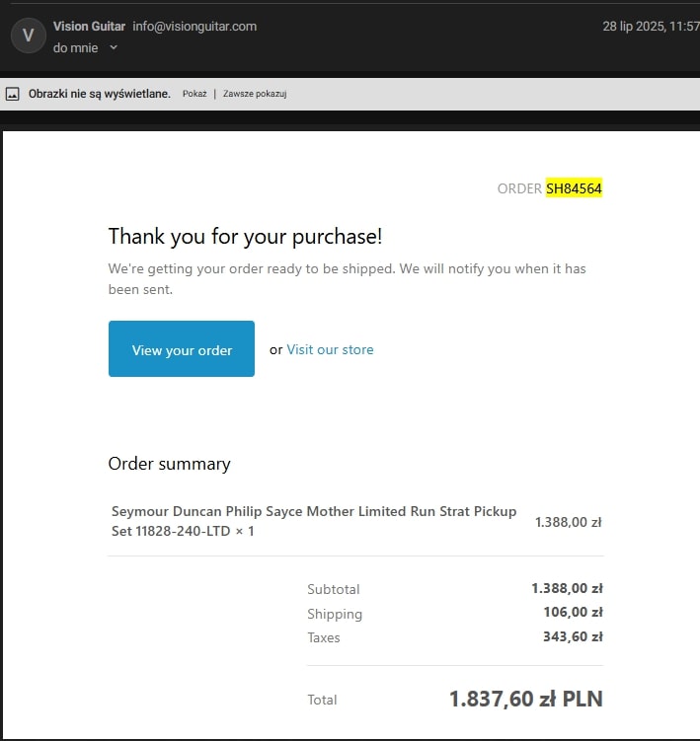Click the blocked images icon
The image size is (700, 741).
pos(12,94)
